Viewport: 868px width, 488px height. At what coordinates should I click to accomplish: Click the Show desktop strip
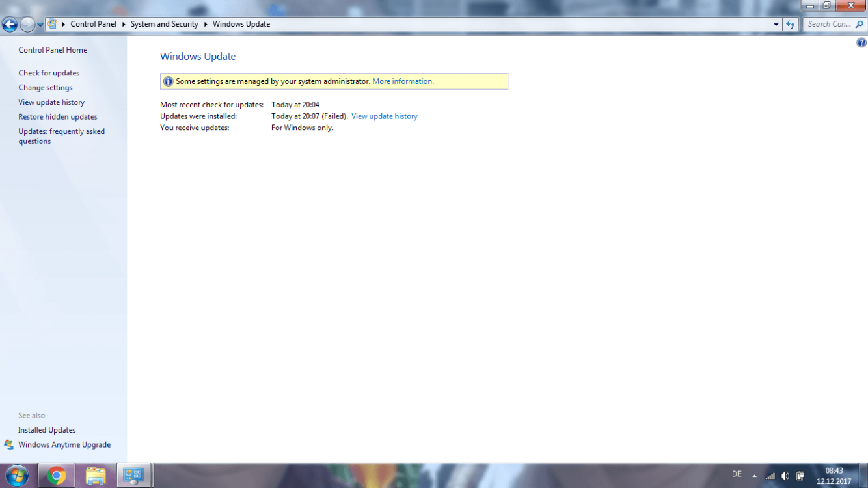click(863, 476)
